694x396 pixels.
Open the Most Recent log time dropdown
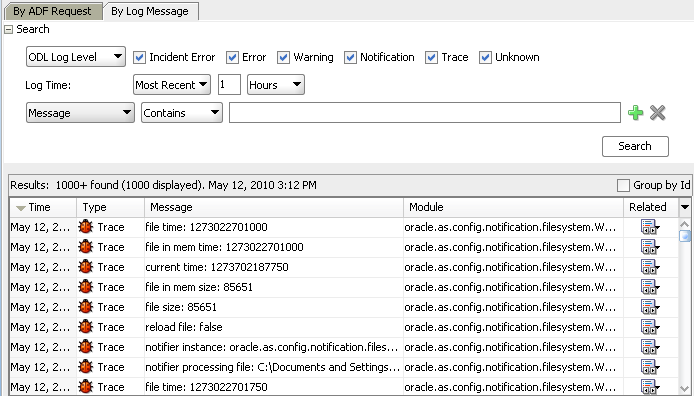point(172,85)
